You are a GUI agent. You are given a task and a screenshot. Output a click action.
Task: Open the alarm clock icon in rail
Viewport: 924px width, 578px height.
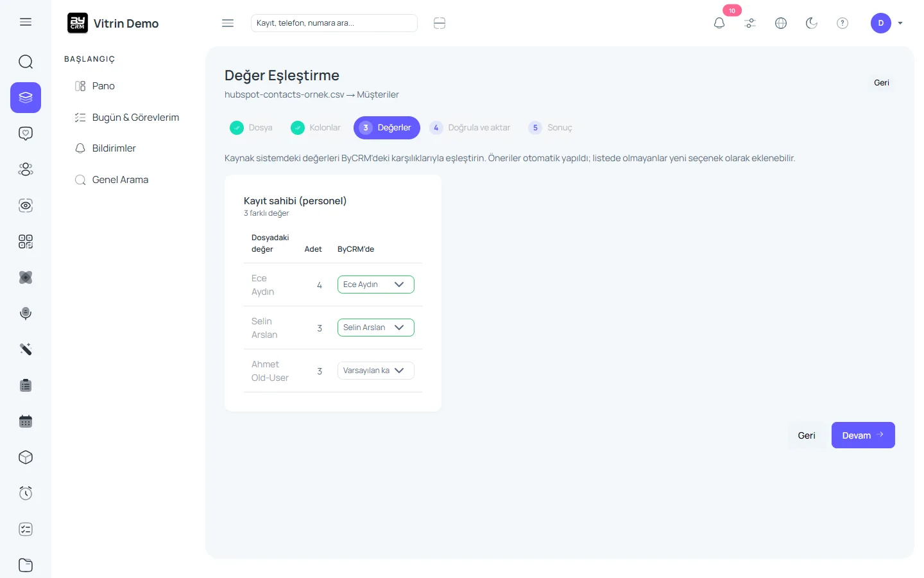pos(26,493)
